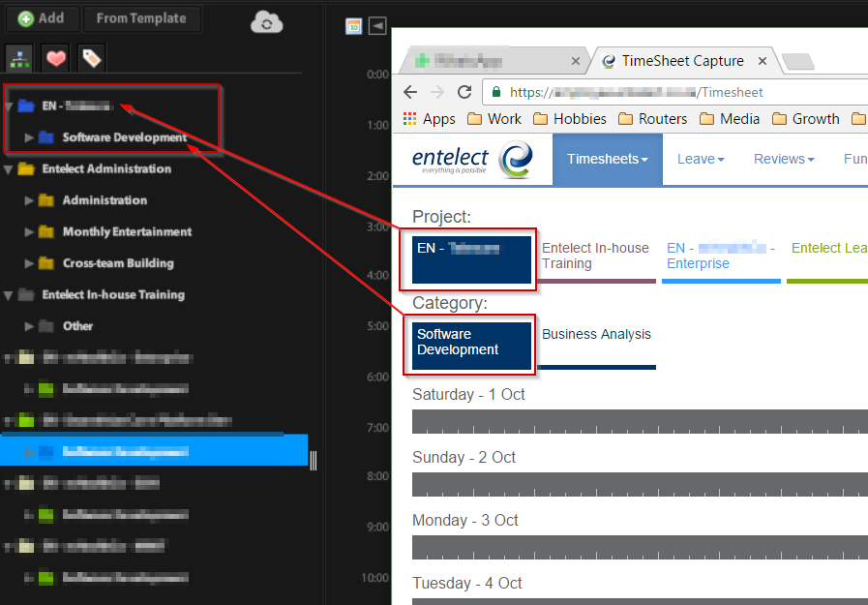Click the Sunday 2 Oct time bar

[x=640, y=484]
